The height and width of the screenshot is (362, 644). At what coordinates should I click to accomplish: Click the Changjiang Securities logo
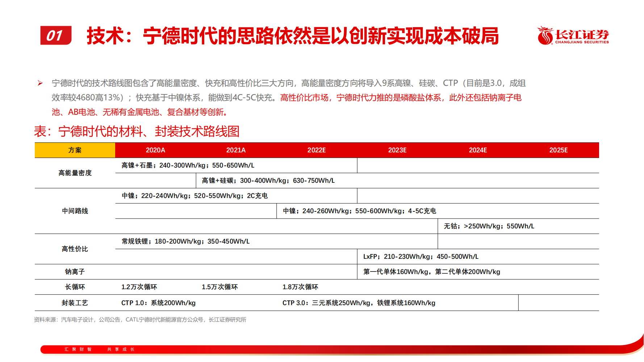click(573, 35)
